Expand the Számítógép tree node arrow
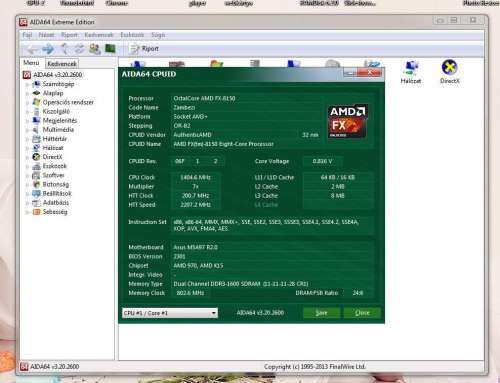Image resolution: width=500 pixels, height=383 pixels. tap(27, 84)
